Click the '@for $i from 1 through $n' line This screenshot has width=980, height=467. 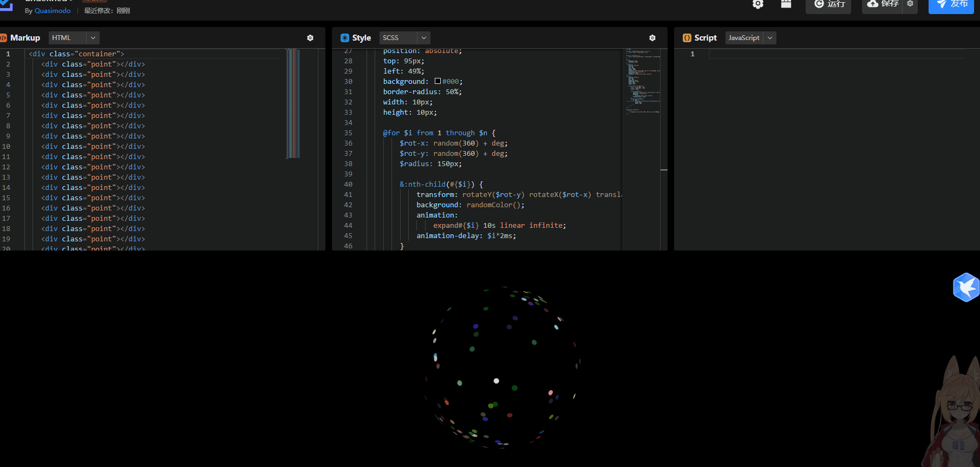439,133
